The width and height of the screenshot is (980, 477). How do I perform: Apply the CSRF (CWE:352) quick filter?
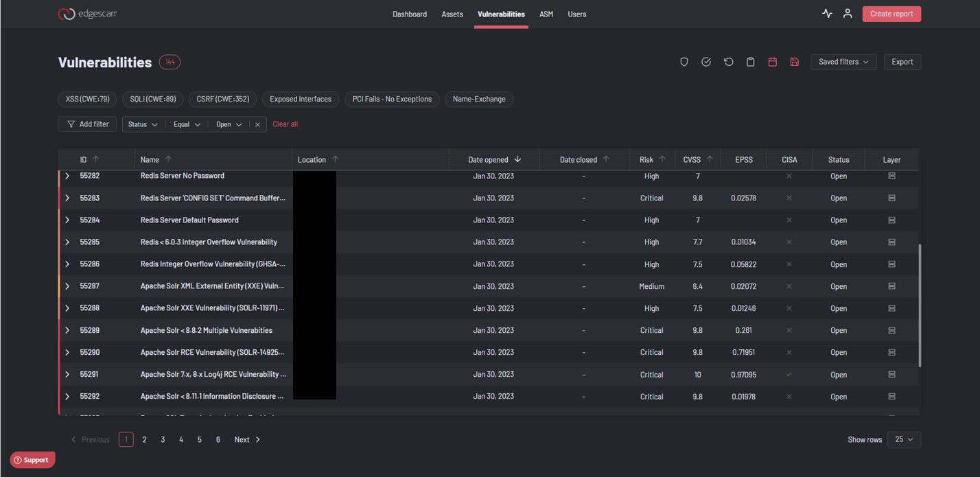pyautogui.click(x=223, y=99)
